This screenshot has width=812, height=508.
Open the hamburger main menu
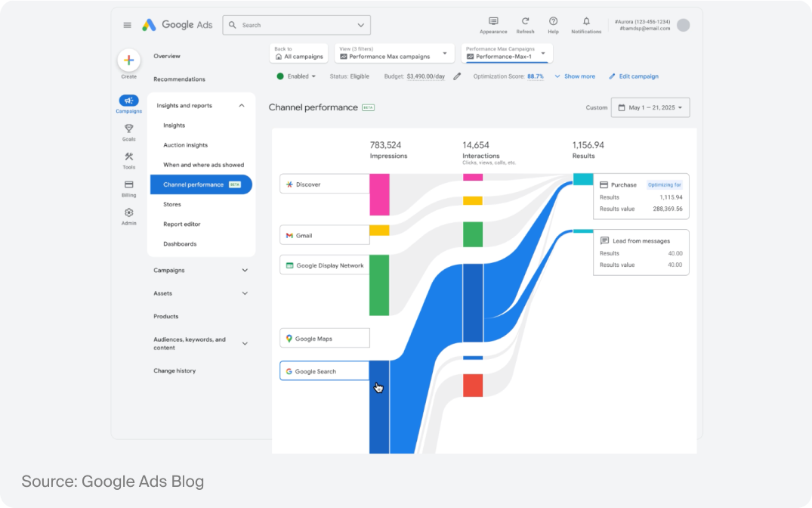tap(127, 25)
